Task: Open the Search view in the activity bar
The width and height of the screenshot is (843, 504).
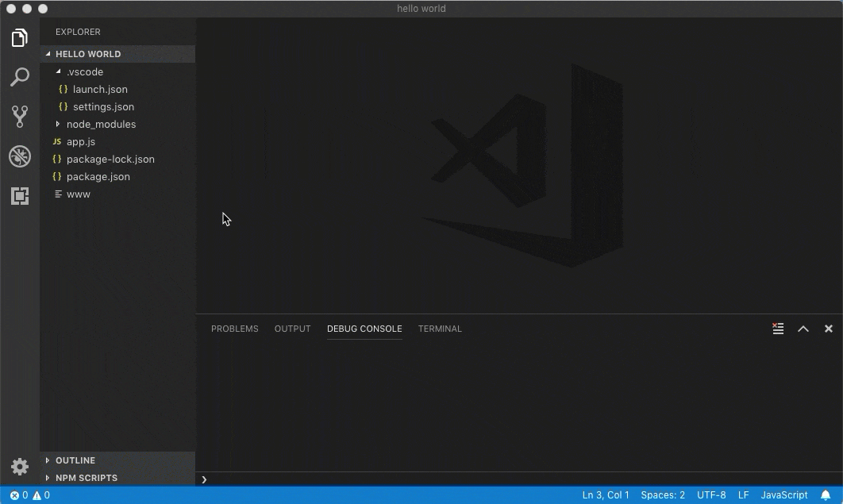Action: pos(19,76)
